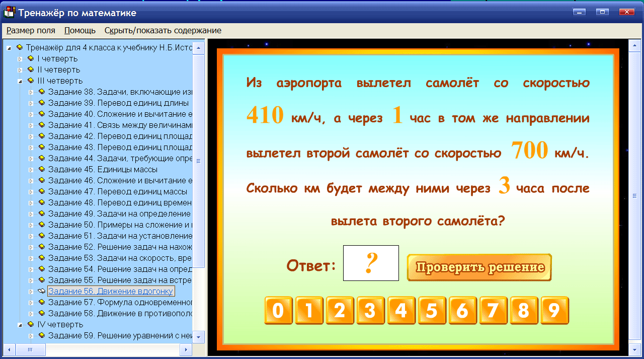Open the Размер поля menu

(30, 30)
